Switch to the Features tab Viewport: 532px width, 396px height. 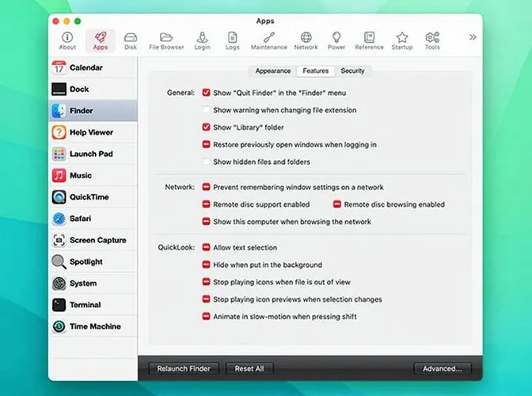(316, 71)
